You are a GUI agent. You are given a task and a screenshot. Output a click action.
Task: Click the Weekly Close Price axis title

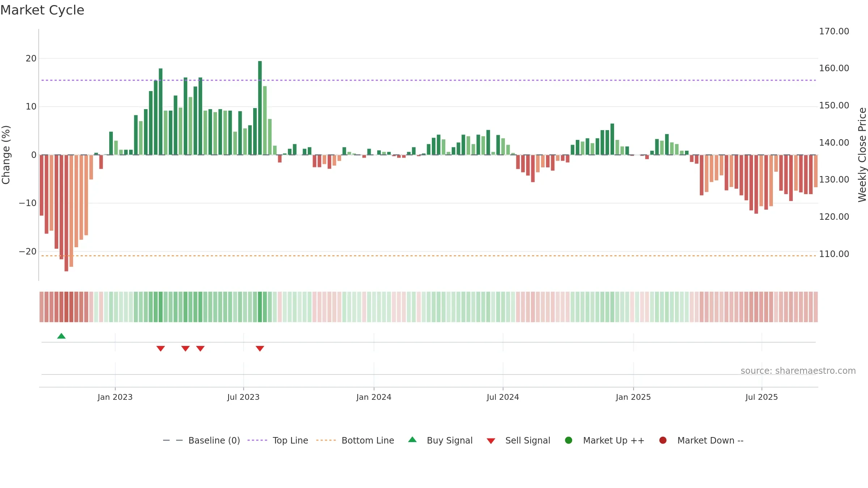862,155
